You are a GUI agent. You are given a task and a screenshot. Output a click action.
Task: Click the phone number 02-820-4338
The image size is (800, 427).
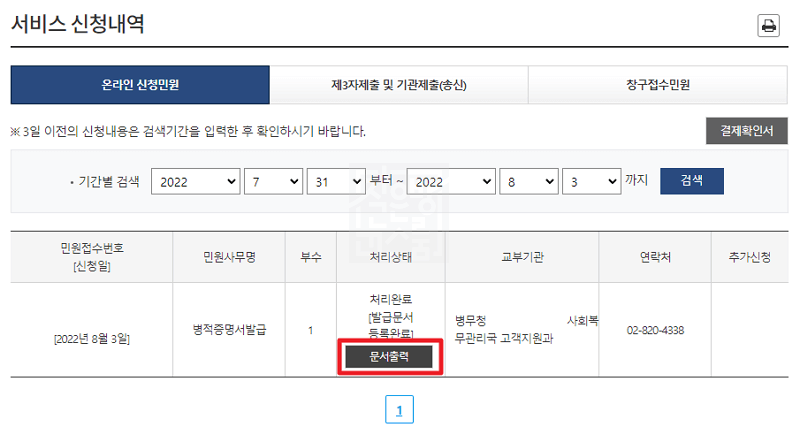coord(655,330)
